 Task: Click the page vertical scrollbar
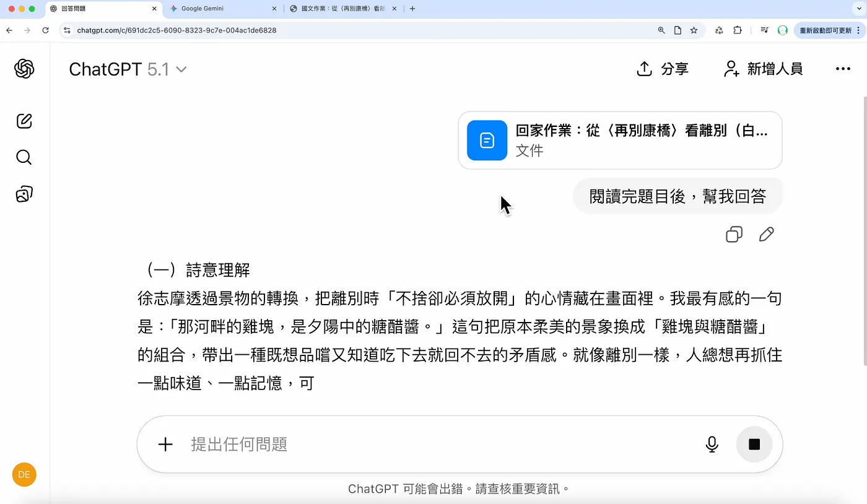pyautogui.click(x=864, y=231)
